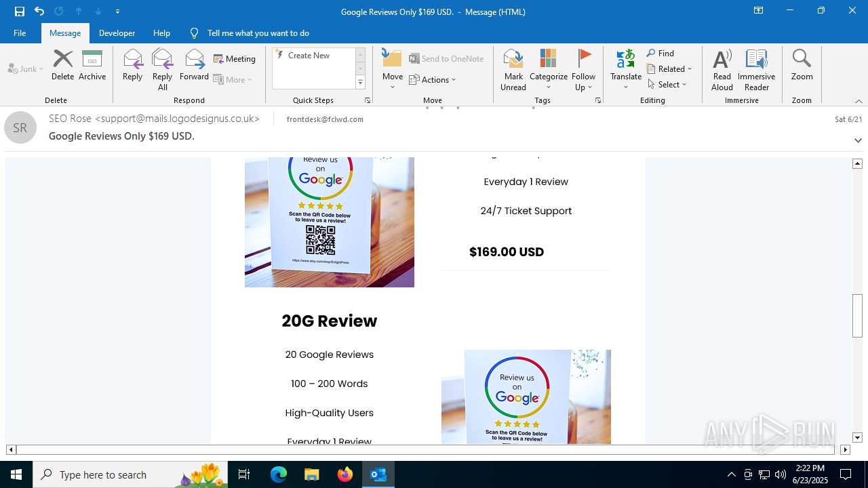Click the vertical scrollbar down arrow
This screenshot has height=488, width=868.
coord(857,438)
